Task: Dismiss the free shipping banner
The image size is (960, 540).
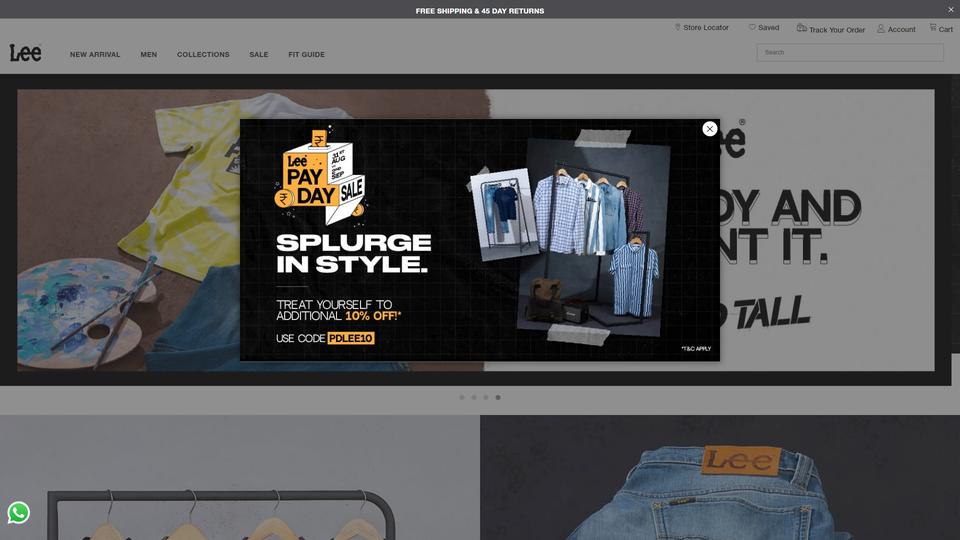Action: pos(951,9)
